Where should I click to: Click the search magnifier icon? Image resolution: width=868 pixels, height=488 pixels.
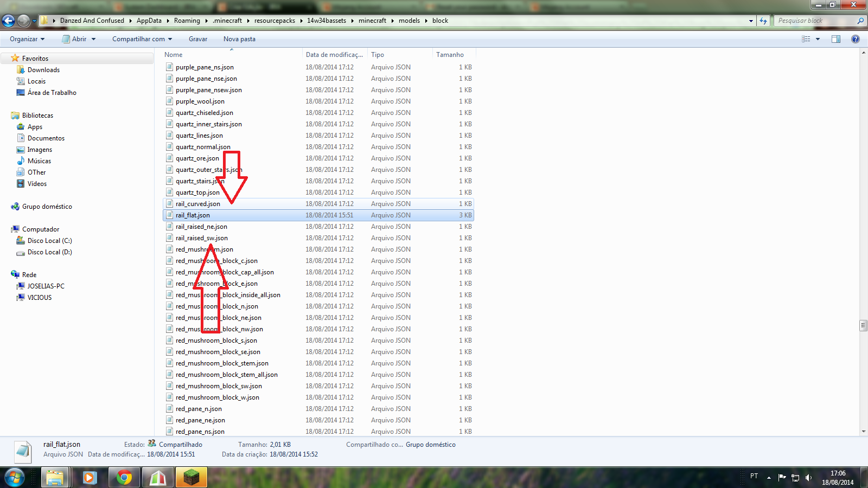[860, 21]
